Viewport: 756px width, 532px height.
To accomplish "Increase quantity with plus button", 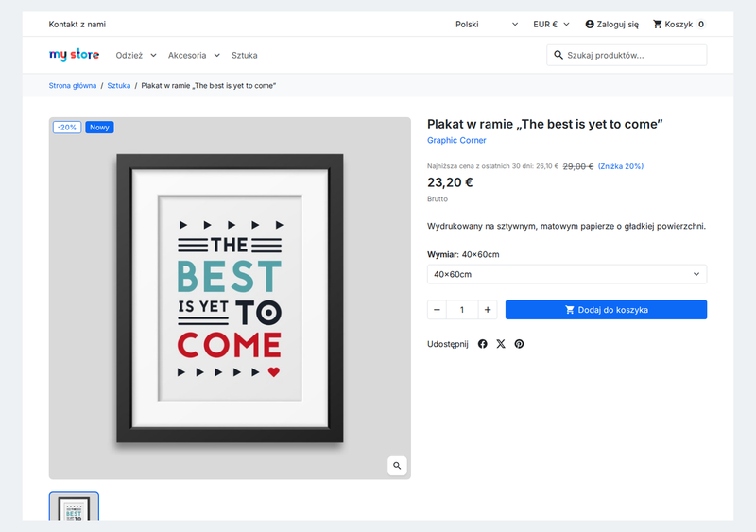I will pos(488,310).
